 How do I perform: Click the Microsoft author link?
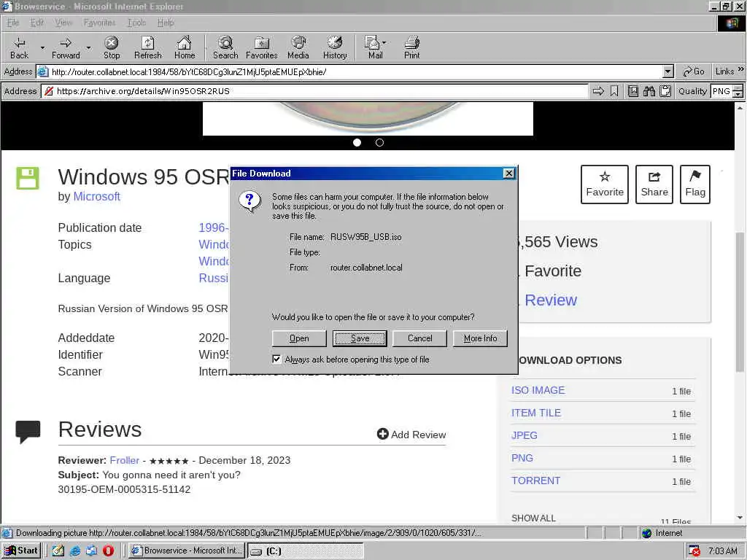pos(97,196)
